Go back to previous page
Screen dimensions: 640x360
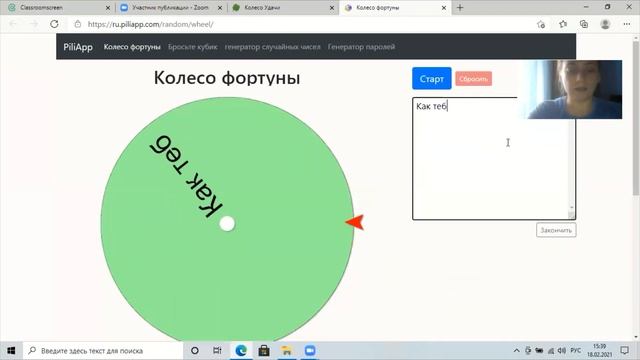coord(13,24)
